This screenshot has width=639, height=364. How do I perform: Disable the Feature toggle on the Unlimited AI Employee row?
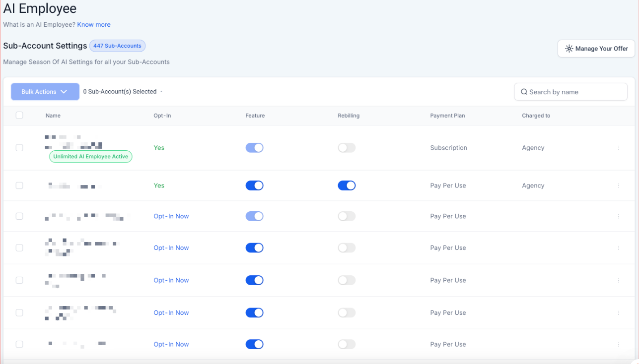point(255,148)
